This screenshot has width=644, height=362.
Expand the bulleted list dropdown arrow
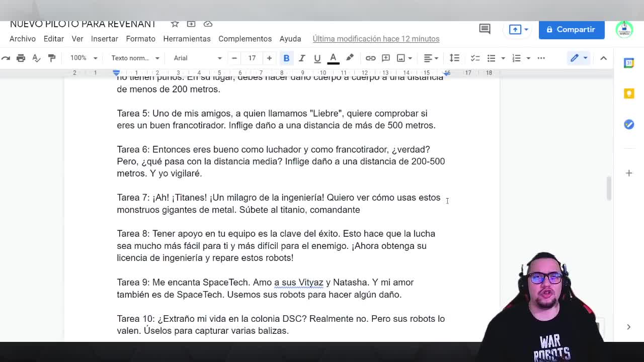pyautogui.click(x=503, y=58)
